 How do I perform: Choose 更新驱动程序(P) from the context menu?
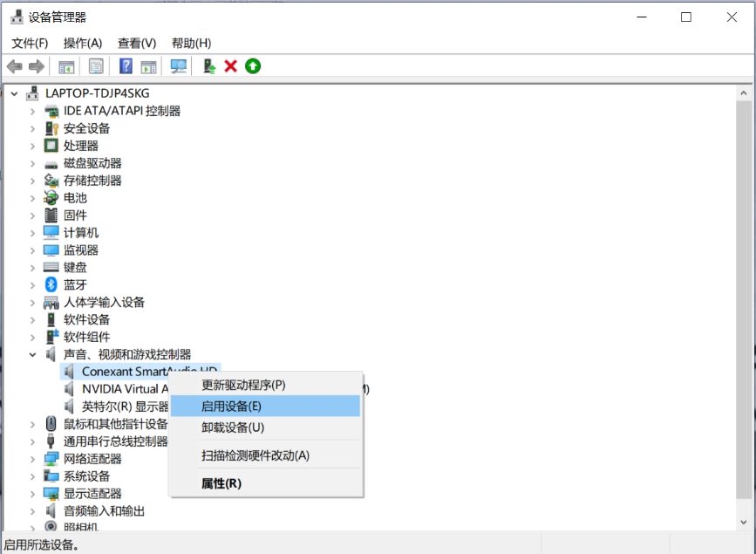[x=243, y=385]
